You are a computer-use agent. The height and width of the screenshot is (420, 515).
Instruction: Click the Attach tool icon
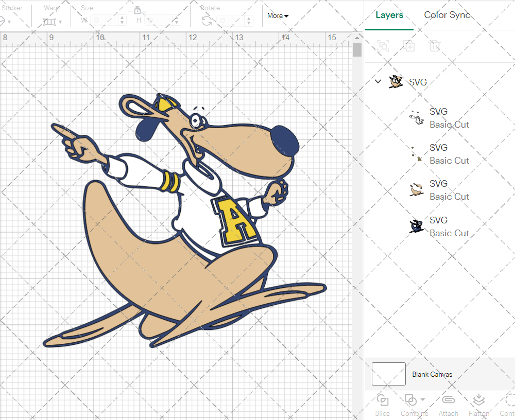(449, 400)
